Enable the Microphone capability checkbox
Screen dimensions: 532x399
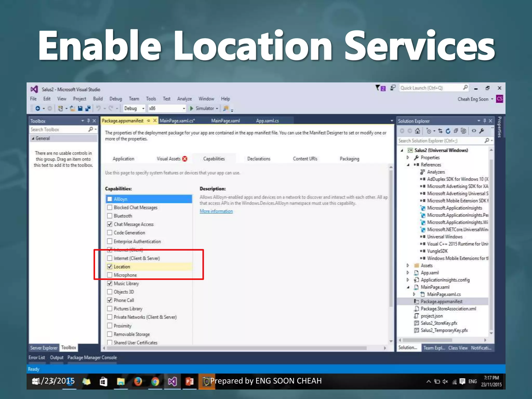click(x=110, y=275)
